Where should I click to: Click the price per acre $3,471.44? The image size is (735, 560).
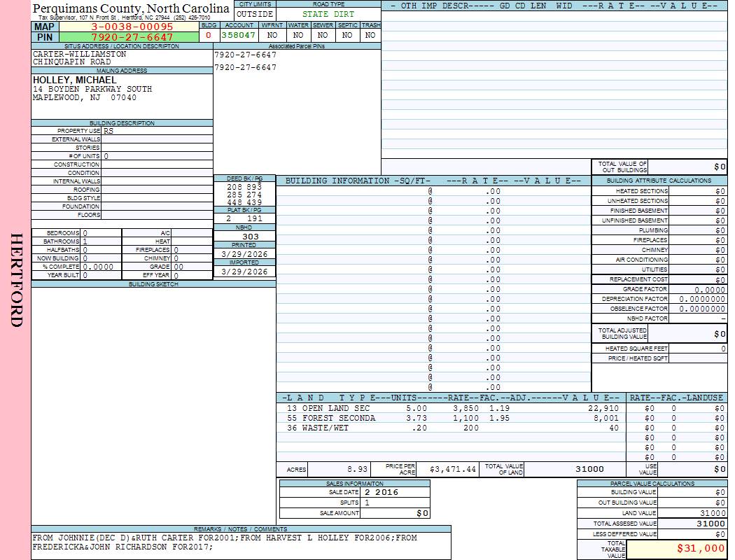click(x=452, y=469)
